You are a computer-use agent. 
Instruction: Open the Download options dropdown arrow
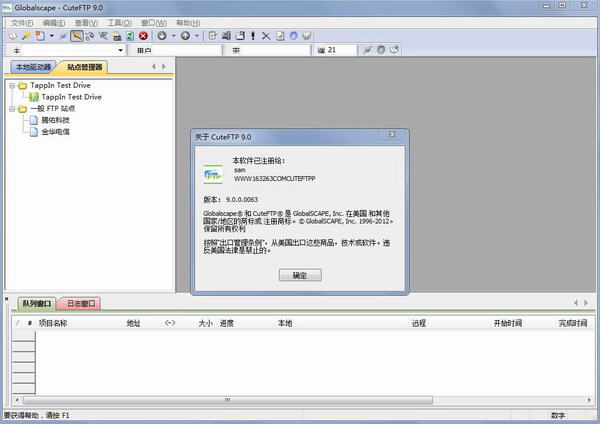point(173,36)
